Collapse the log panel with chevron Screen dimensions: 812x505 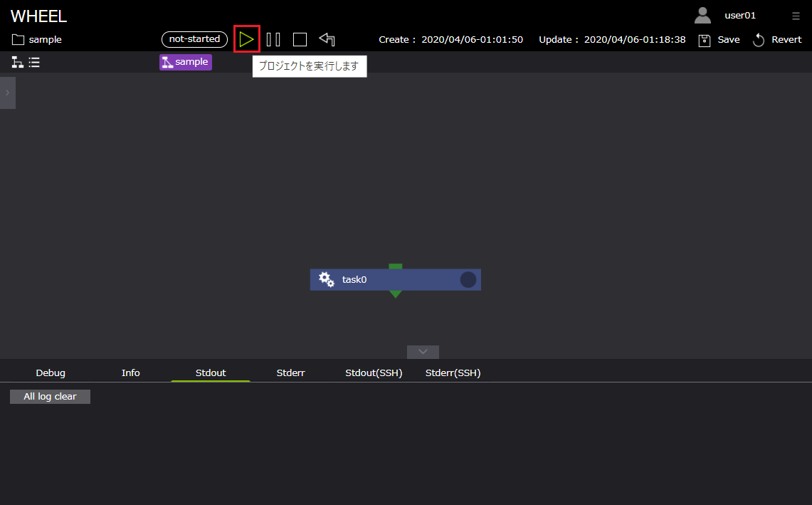423,352
